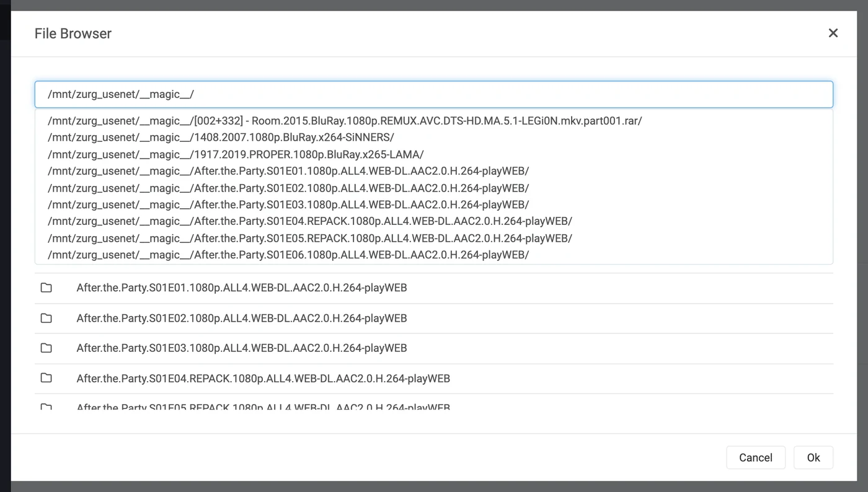
Task: Choose the 1917.2019 PROPER LAMA path suggestion
Action: pos(434,154)
